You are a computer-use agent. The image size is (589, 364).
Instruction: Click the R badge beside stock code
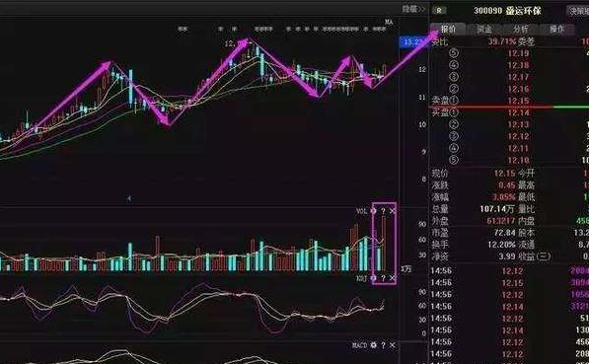click(439, 11)
